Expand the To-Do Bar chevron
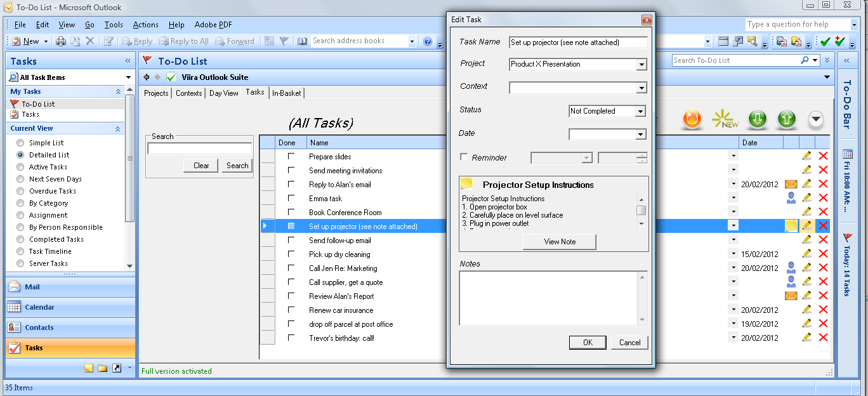868x396 pixels. 847,61
